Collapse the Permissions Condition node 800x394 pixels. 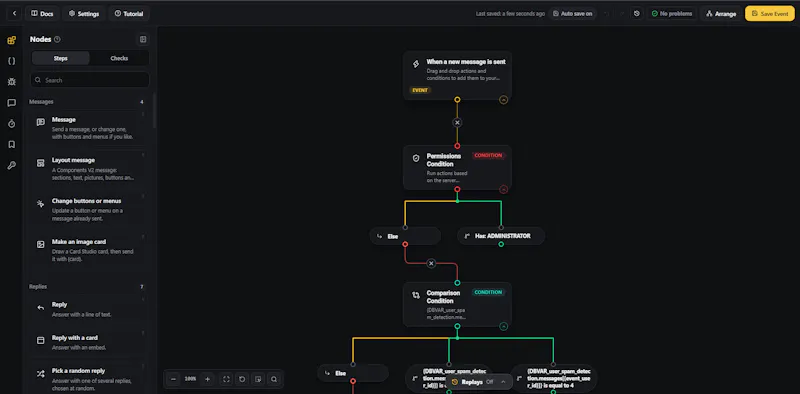[x=504, y=189]
